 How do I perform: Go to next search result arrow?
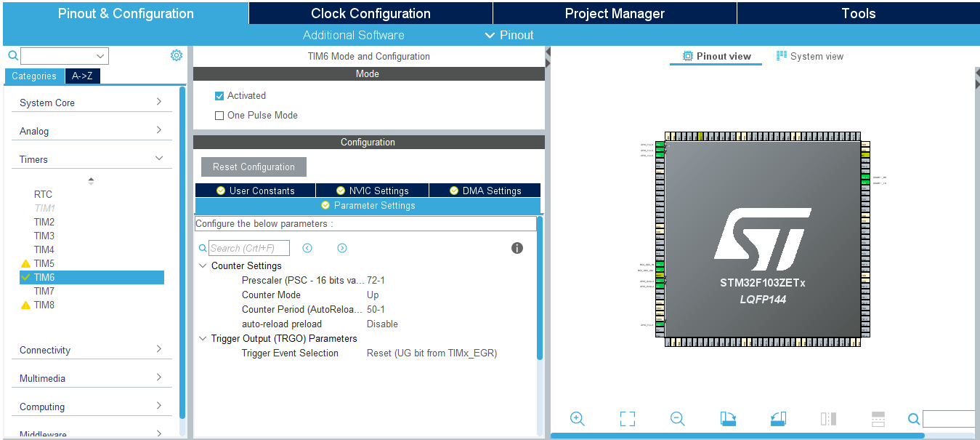342,248
